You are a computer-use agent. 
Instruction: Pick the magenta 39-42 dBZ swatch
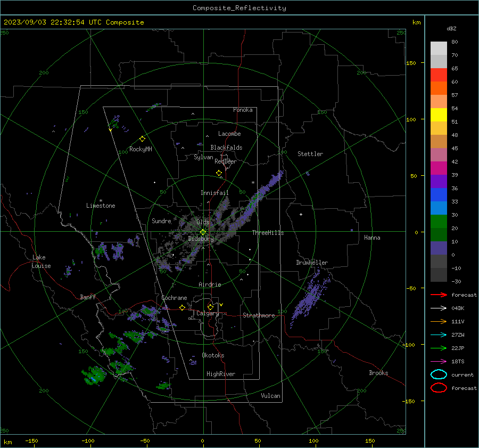439,168
